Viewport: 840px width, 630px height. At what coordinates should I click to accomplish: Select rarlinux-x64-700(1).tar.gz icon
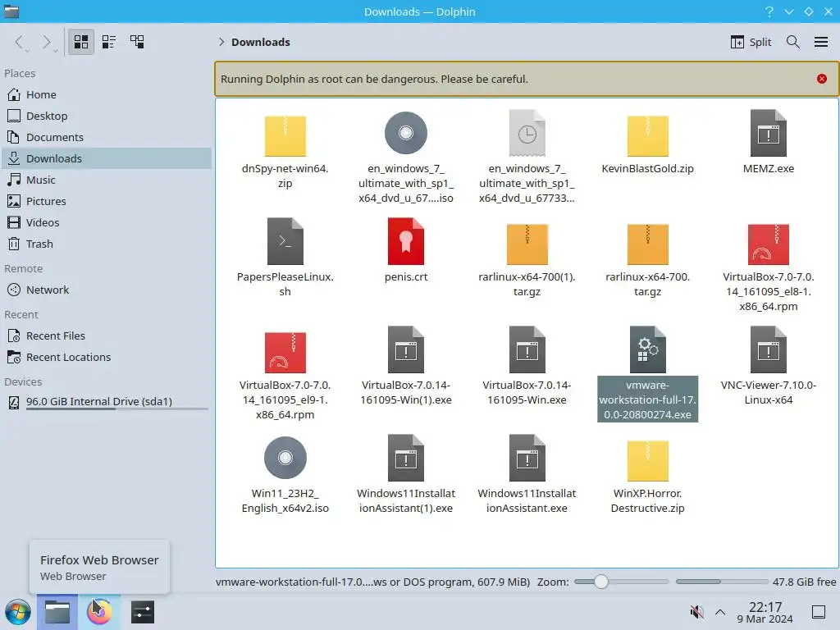(527, 244)
